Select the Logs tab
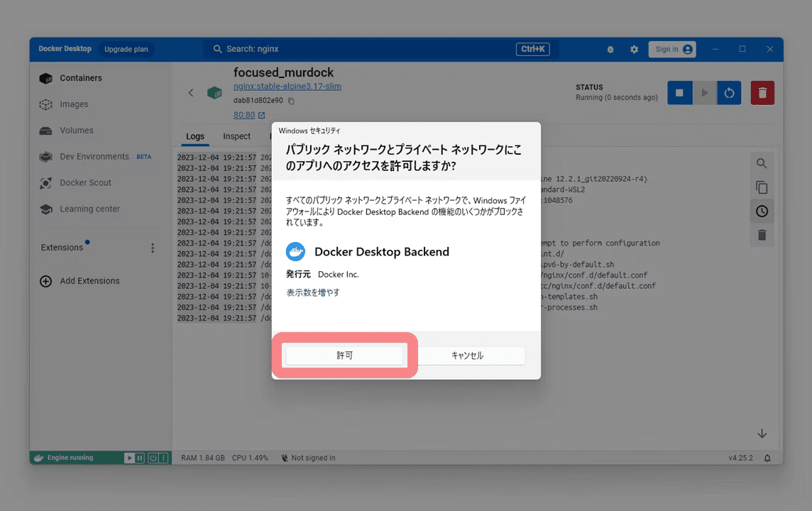This screenshot has height=511, width=812. (195, 136)
